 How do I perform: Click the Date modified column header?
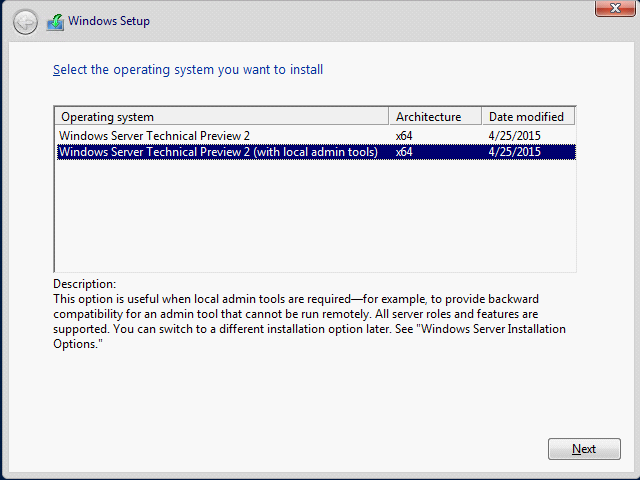coord(528,117)
